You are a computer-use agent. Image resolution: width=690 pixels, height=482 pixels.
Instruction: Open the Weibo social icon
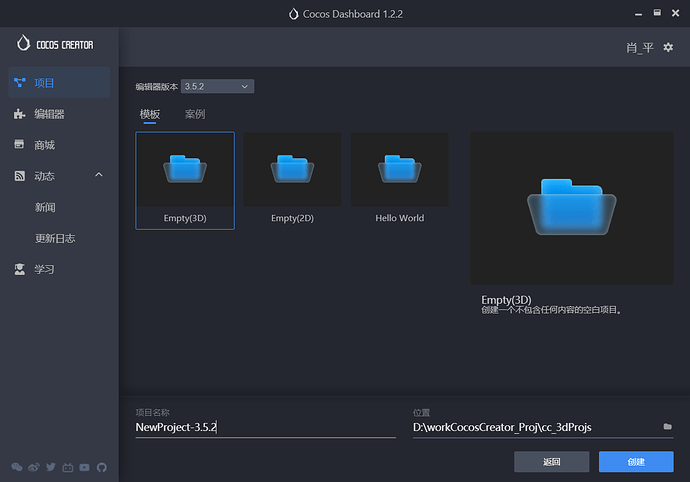tap(33, 467)
